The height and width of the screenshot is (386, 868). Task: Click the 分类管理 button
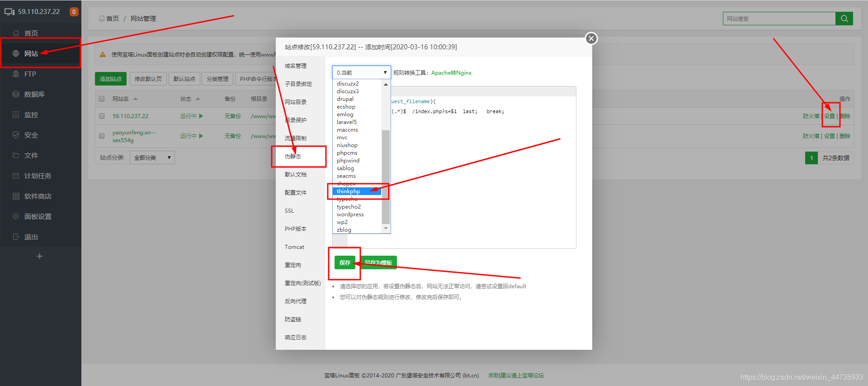point(217,79)
